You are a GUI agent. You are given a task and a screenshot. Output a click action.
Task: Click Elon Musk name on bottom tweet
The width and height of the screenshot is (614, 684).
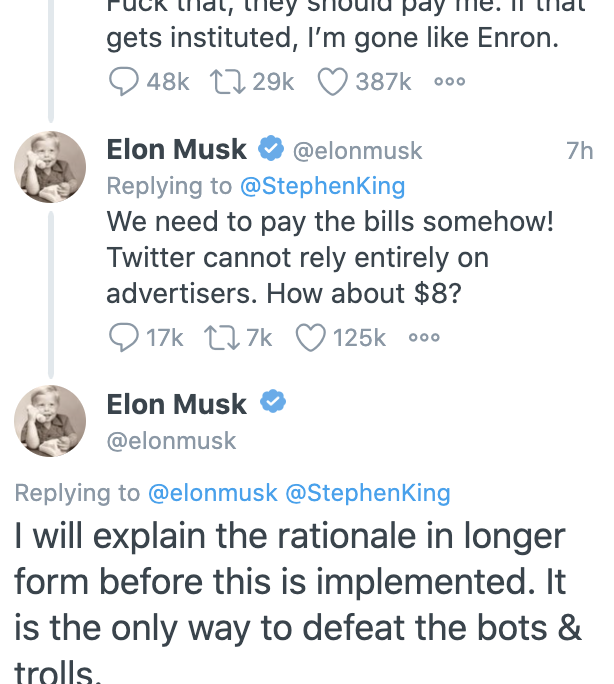tap(176, 404)
